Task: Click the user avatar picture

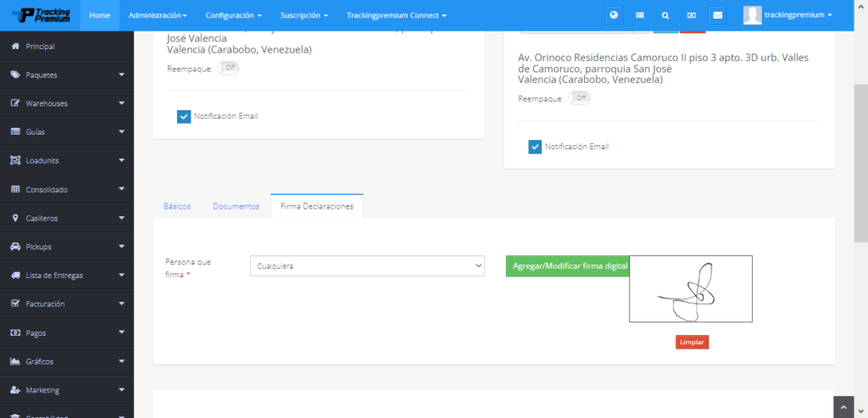Action: point(753,15)
